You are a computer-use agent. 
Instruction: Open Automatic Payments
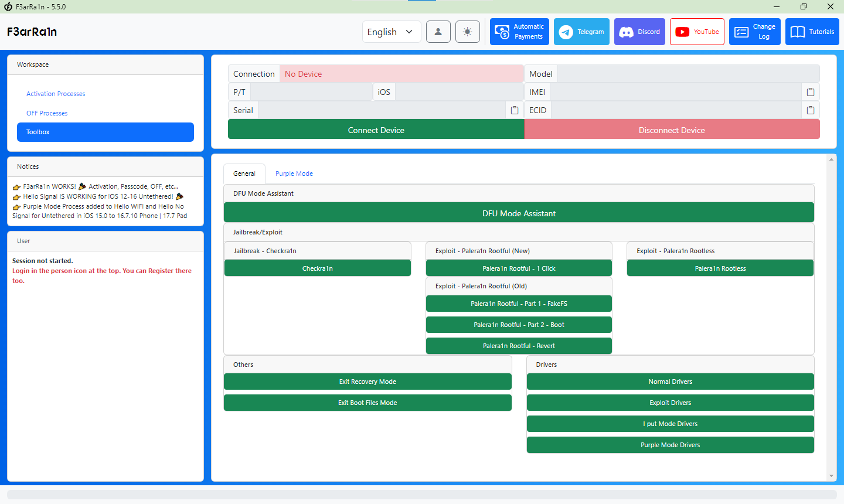519,32
